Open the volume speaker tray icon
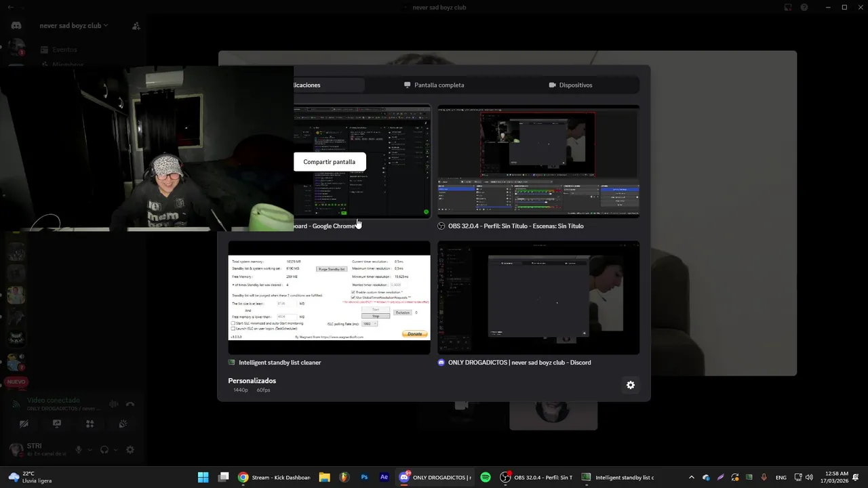This screenshot has height=488, width=868. pos(809,477)
